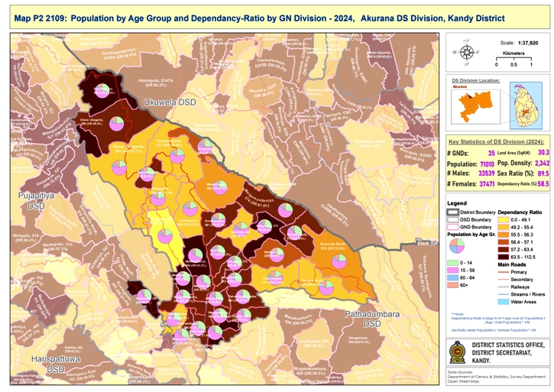
Task: Click the Streams / Rivers line symbol
Action: coord(503,294)
